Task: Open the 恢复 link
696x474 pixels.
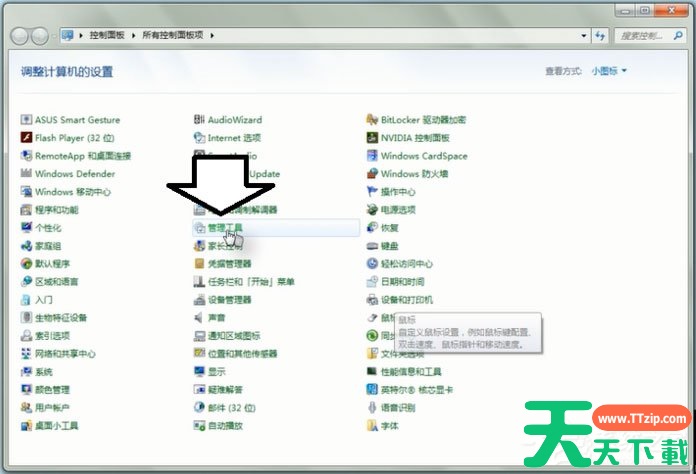Action: click(390, 228)
